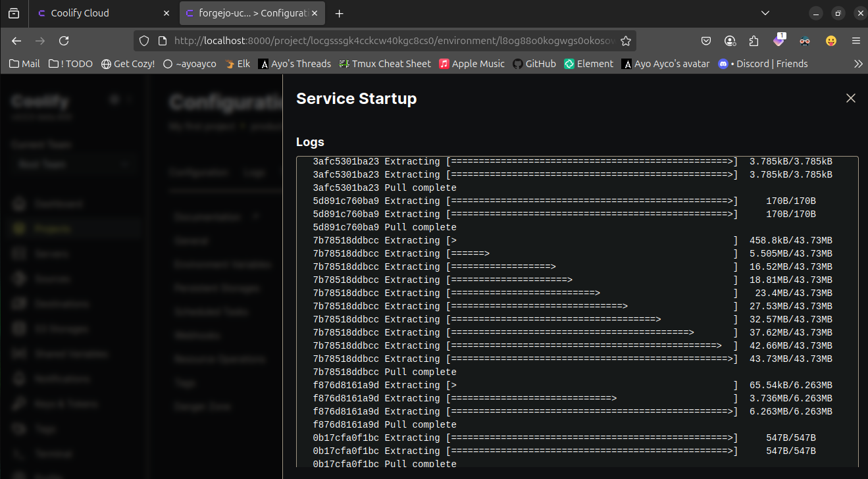Open the Elk bookmark
This screenshot has width=868, height=479.
point(237,64)
